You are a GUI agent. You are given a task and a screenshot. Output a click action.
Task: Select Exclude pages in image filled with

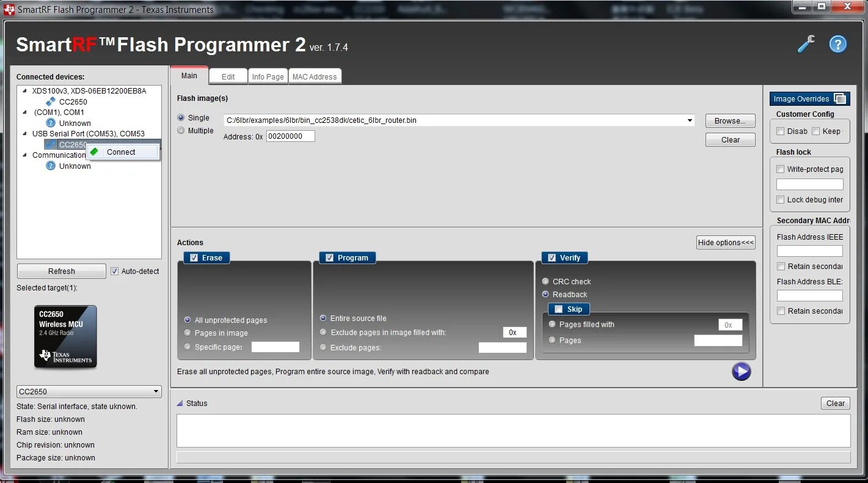(x=323, y=332)
